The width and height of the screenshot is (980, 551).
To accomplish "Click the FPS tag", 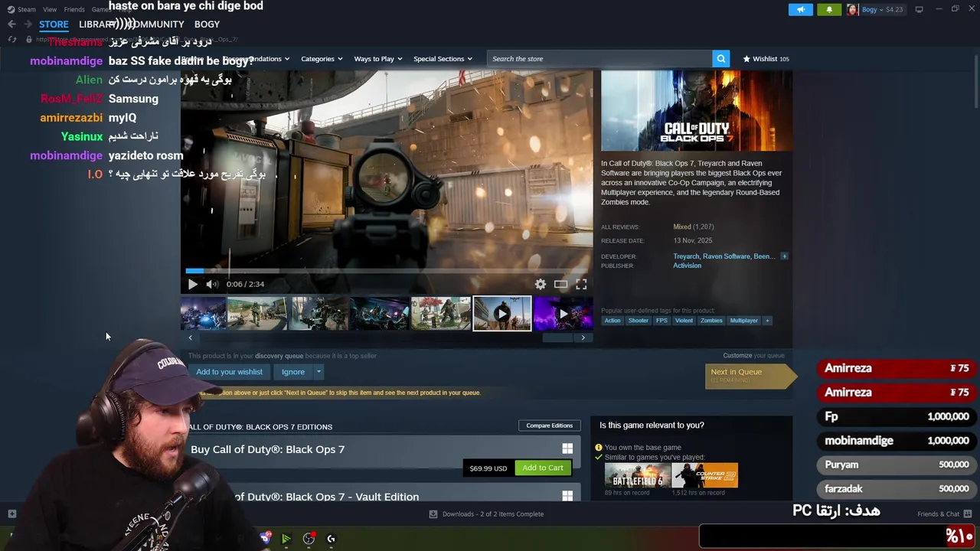I will tap(661, 321).
